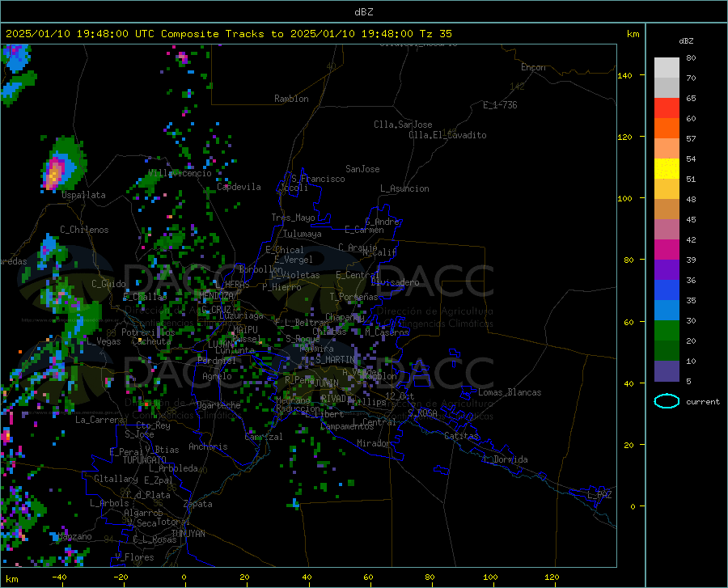Click the green 20-30 dBZ swatch
The height and width of the screenshot is (588, 728).
pos(667,331)
